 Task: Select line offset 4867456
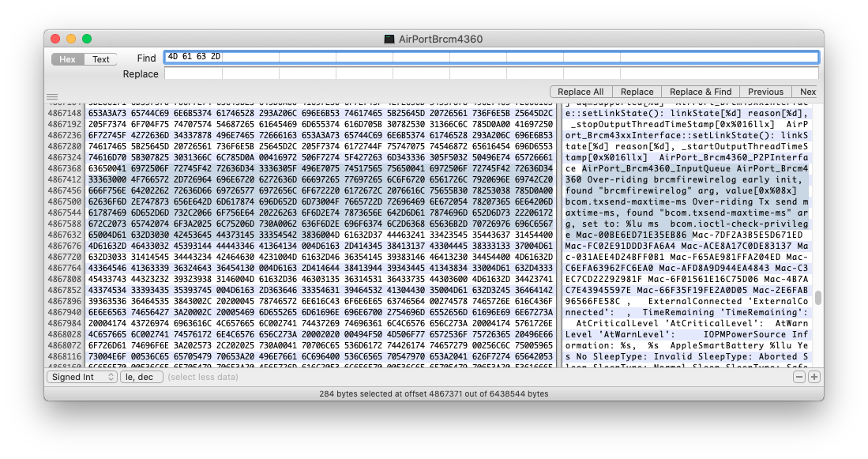point(64,190)
